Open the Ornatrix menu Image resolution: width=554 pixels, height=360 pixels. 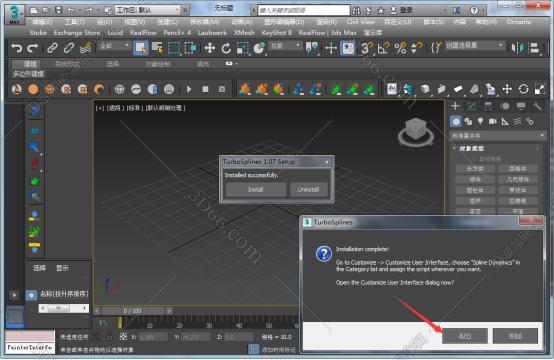[x=518, y=22]
